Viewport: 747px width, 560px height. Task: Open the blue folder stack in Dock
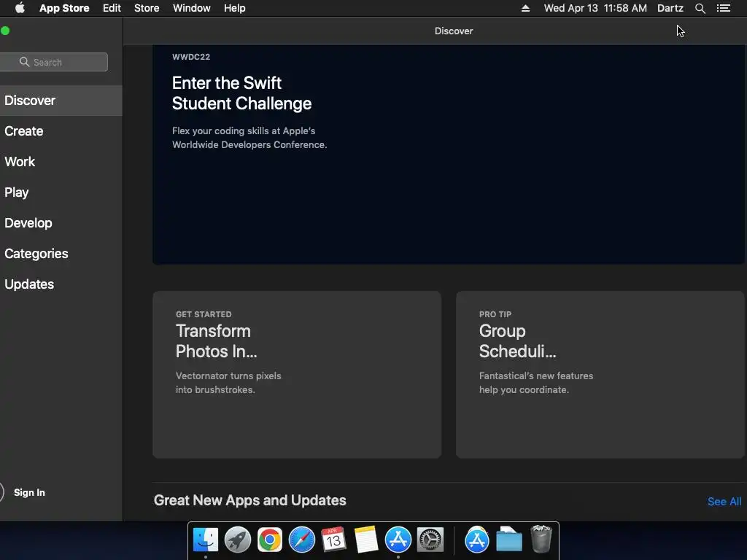508,540
